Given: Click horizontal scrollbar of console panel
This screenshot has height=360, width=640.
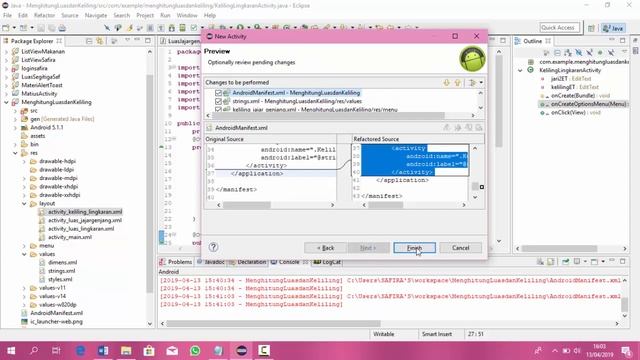Looking at the screenshot, I should coord(273,324).
